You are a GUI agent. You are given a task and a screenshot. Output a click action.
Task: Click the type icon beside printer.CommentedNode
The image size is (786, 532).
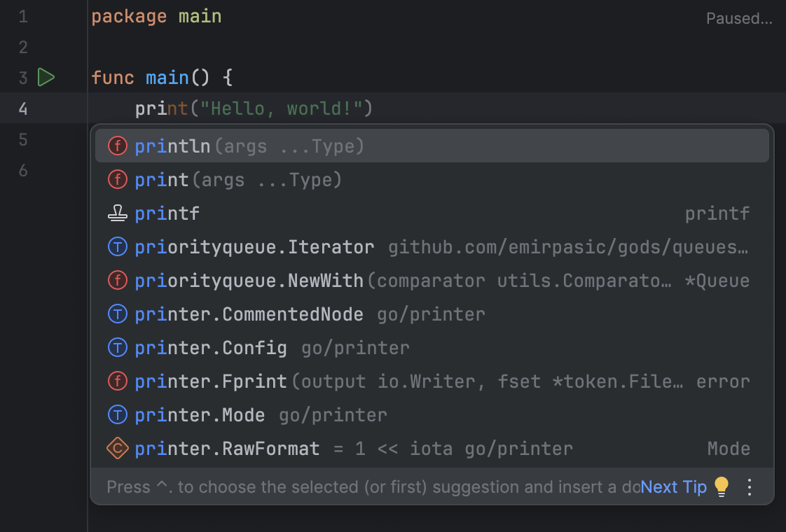coord(117,314)
